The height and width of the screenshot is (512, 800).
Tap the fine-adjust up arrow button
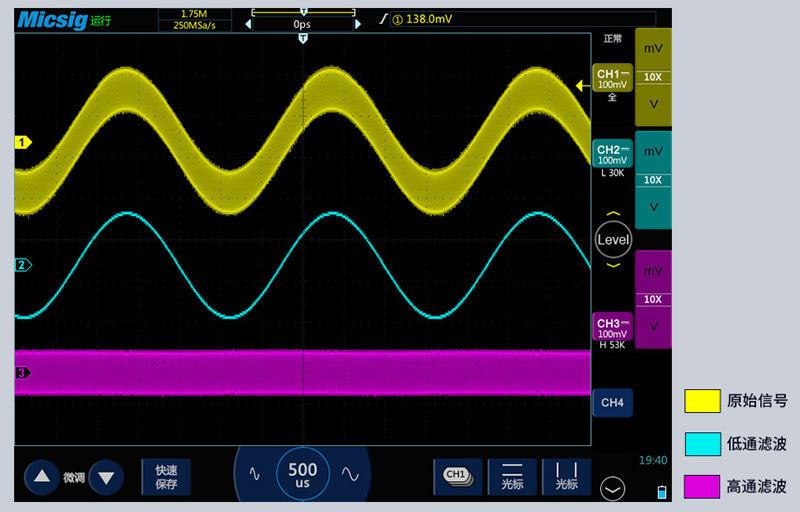click(x=42, y=477)
